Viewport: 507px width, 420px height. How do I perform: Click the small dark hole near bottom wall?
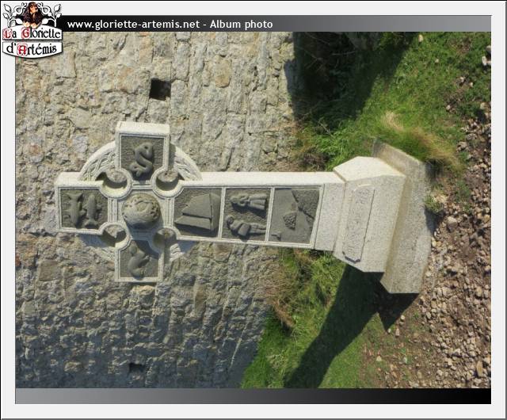(x=136, y=368)
